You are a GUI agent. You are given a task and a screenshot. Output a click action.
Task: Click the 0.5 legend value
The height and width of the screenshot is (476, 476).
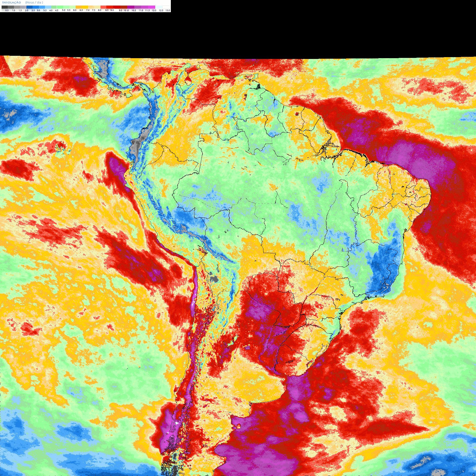click(7, 10)
